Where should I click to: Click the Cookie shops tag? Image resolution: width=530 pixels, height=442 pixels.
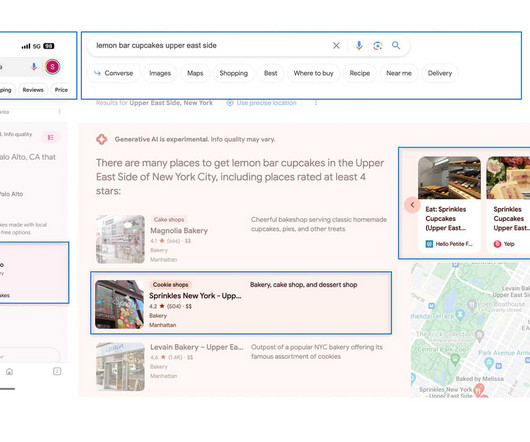170,285
